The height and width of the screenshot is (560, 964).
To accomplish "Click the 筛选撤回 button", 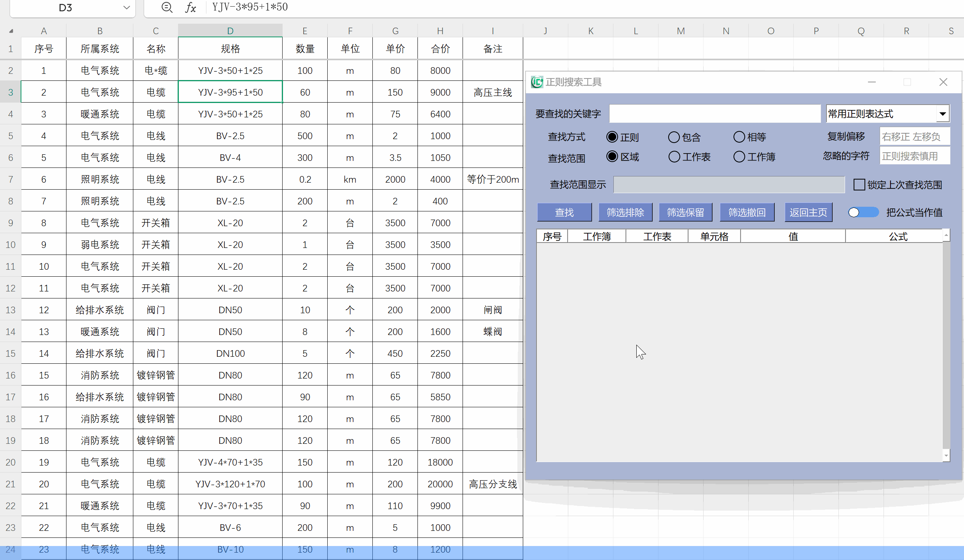I will tap(747, 212).
